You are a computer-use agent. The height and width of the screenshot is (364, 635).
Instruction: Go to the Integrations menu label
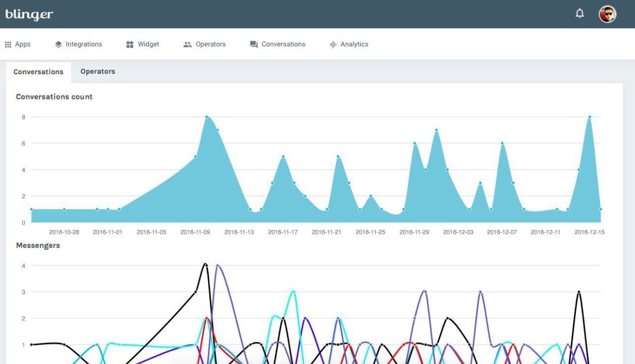click(84, 44)
